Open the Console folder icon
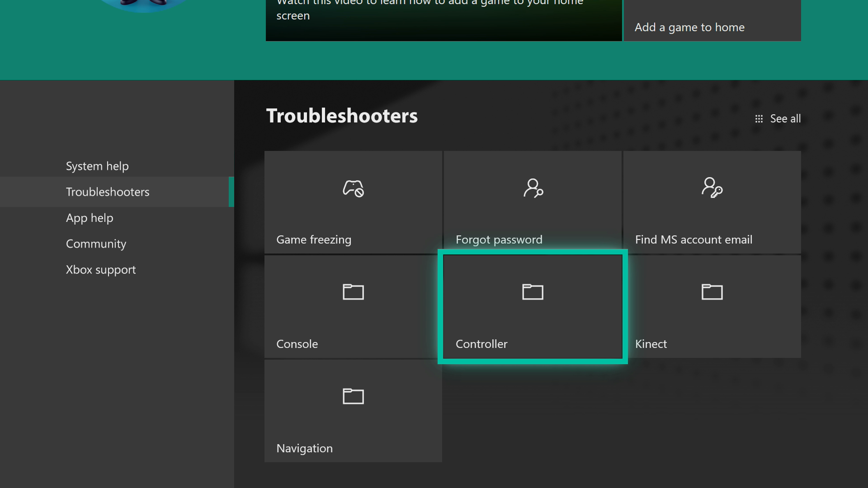 (353, 292)
